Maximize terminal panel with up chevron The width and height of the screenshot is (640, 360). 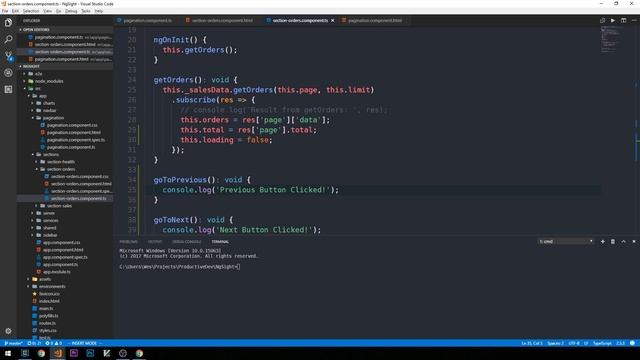pyautogui.click(x=623, y=242)
